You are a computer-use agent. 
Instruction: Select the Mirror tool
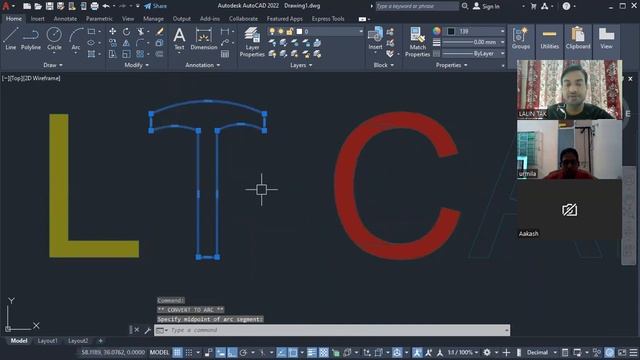coord(127,42)
